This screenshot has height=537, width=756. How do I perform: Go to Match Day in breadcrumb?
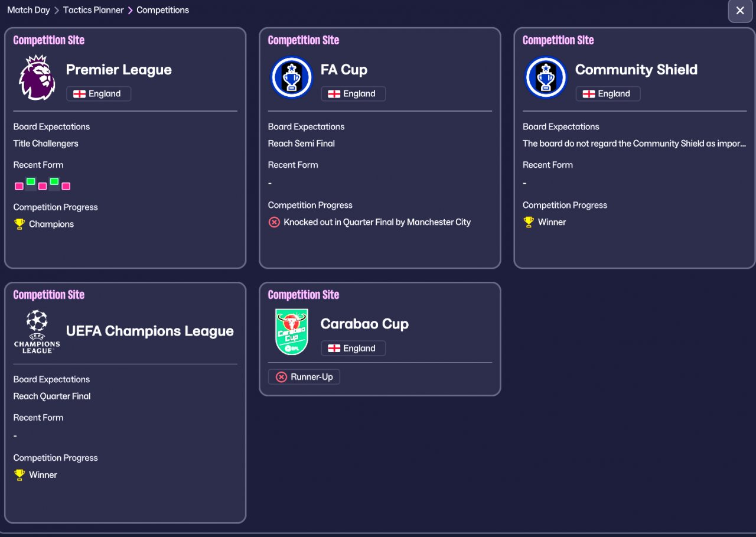click(28, 10)
